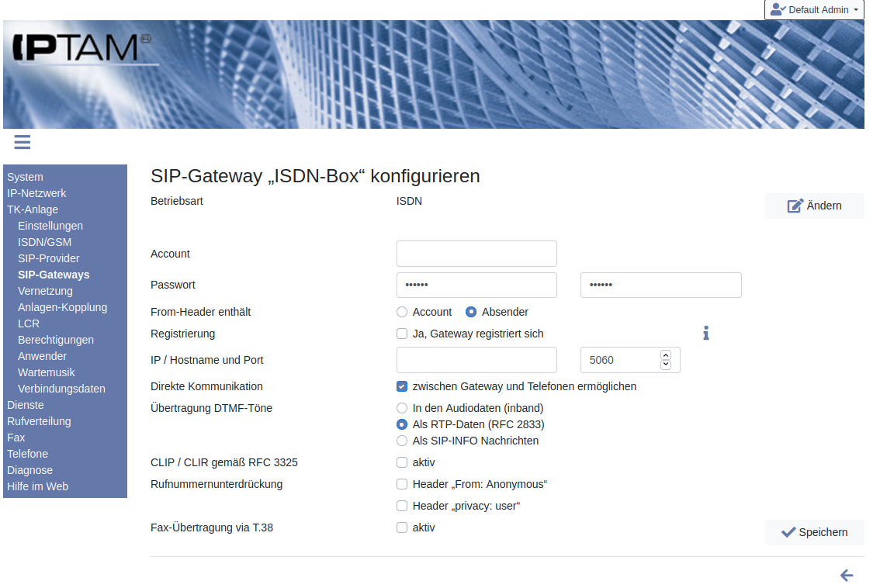Image resolution: width=880 pixels, height=588 pixels.
Task: Click the IP / Hostname input field
Action: (476, 360)
